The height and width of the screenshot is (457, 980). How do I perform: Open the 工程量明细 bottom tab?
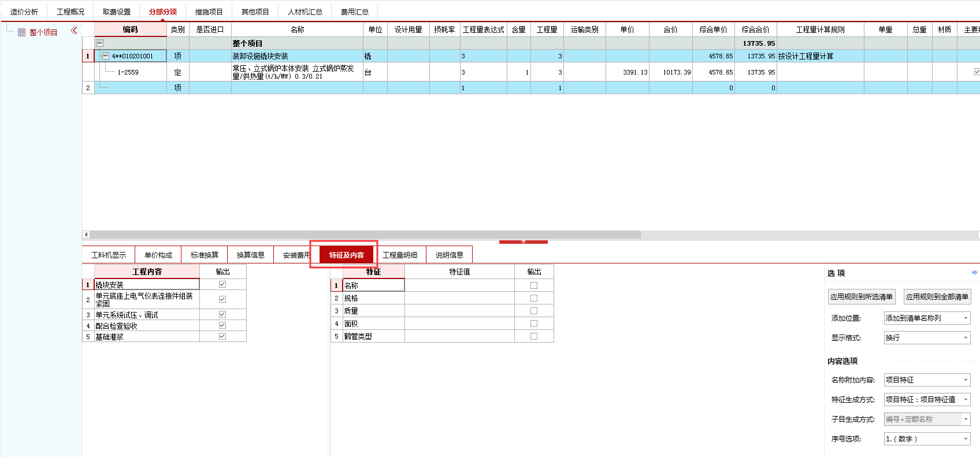400,255
